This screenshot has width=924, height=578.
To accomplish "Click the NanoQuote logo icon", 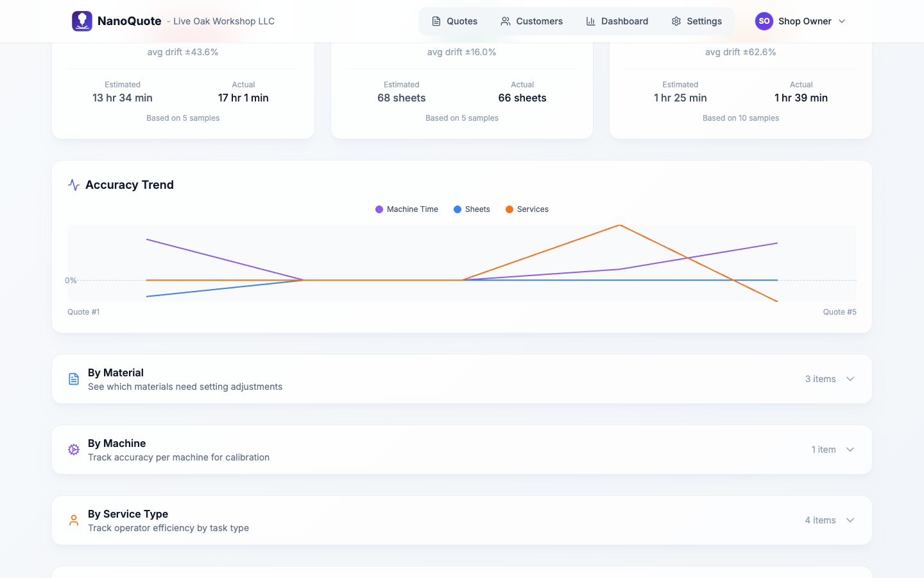I will pyautogui.click(x=82, y=21).
